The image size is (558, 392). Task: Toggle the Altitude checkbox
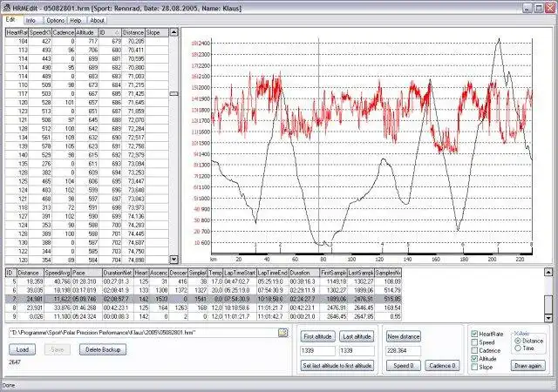474,359
